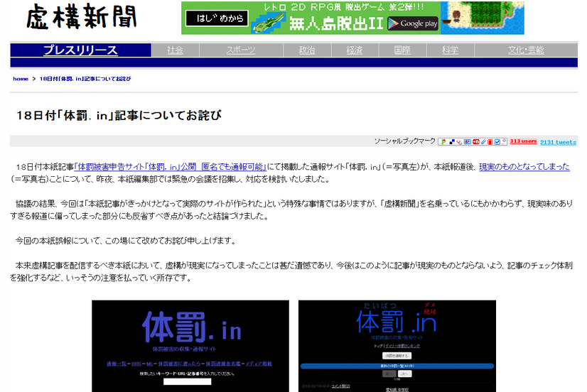
Task: Click the 虚構新聞 site logo
Action: click(81, 17)
